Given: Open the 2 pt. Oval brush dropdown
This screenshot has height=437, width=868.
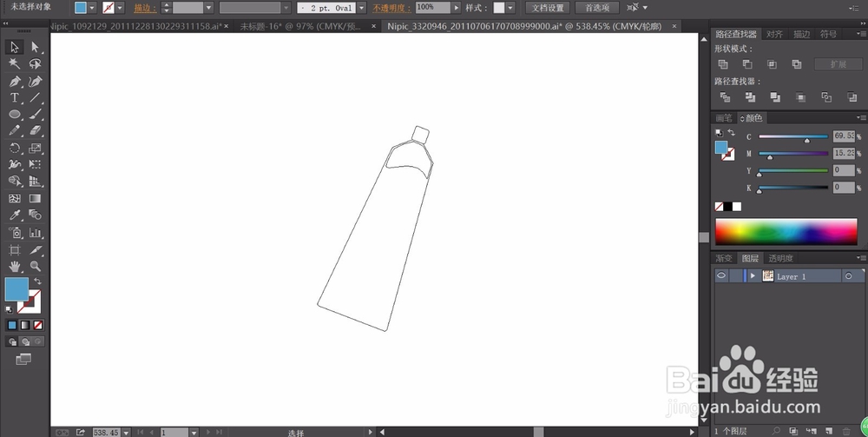Looking at the screenshot, I should pos(361,8).
